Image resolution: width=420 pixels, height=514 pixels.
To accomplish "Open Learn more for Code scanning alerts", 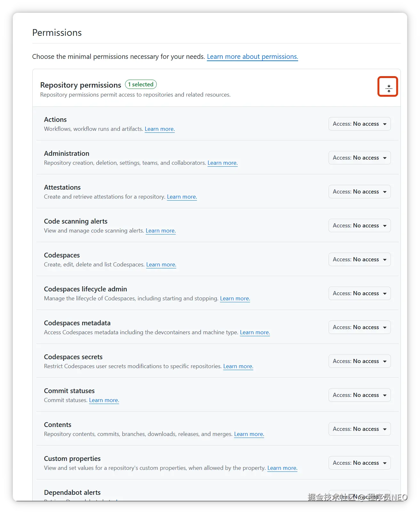I will coord(160,231).
